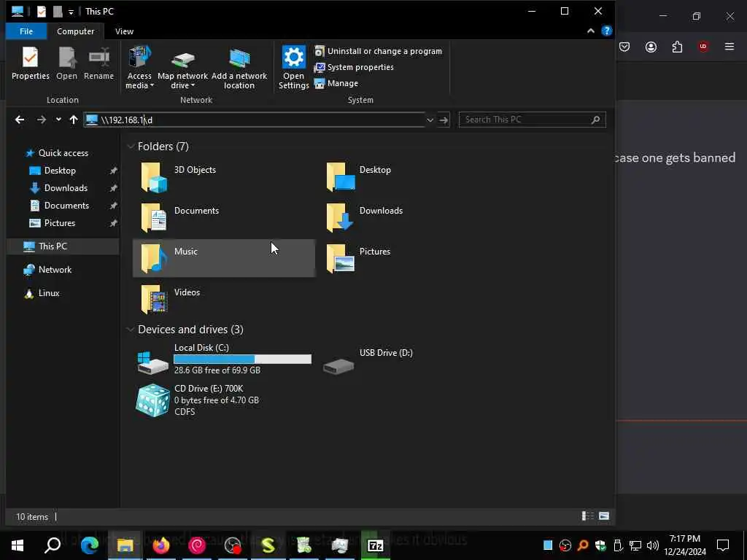Collapse the Devices and drives group

point(131,330)
